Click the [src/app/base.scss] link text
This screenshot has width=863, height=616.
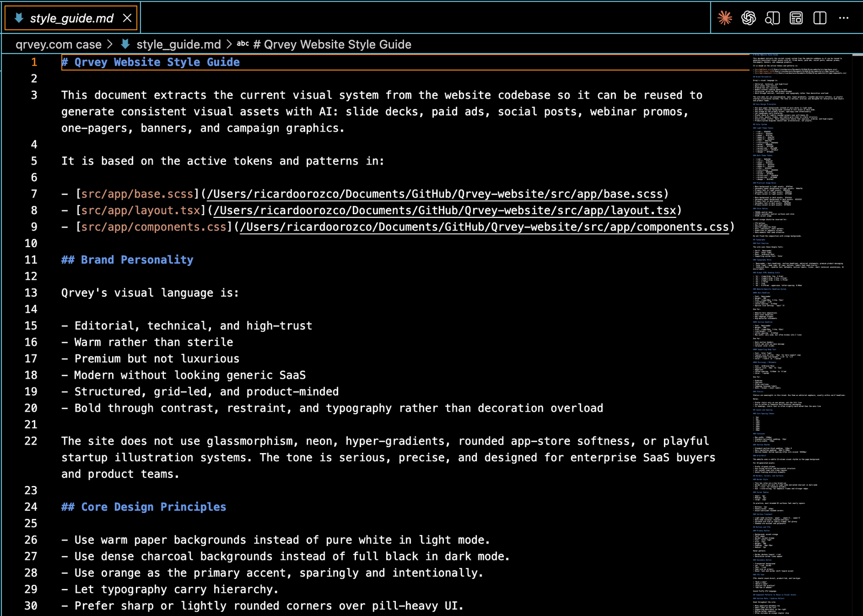(138, 194)
